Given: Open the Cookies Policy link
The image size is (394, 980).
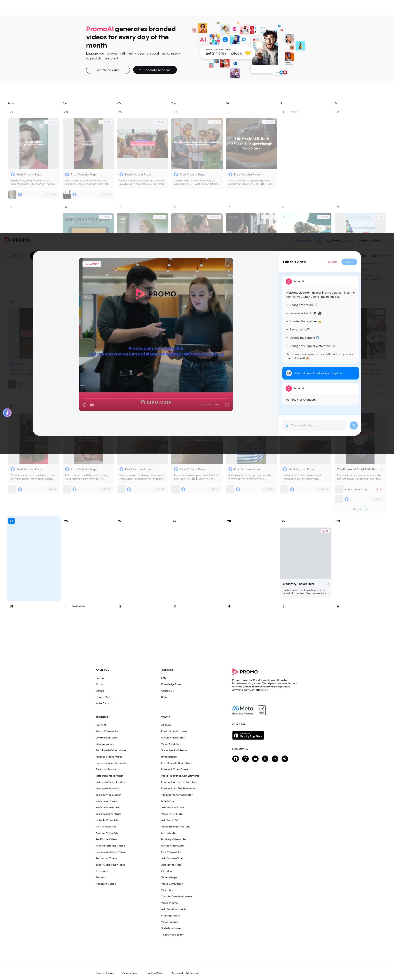Looking at the screenshot, I should (155, 973).
